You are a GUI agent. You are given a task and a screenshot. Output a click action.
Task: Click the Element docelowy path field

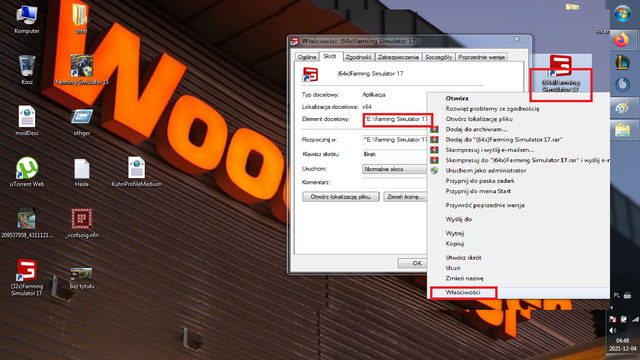(x=395, y=119)
